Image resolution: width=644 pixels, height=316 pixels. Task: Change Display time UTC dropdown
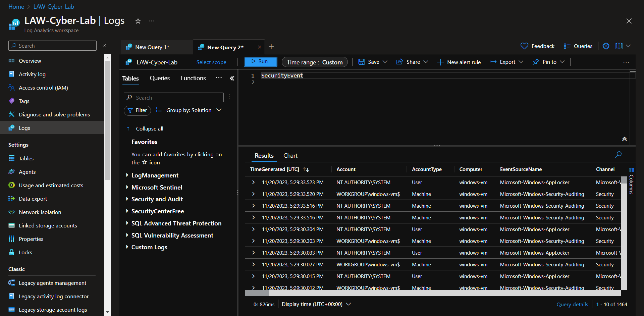tap(316, 304)
